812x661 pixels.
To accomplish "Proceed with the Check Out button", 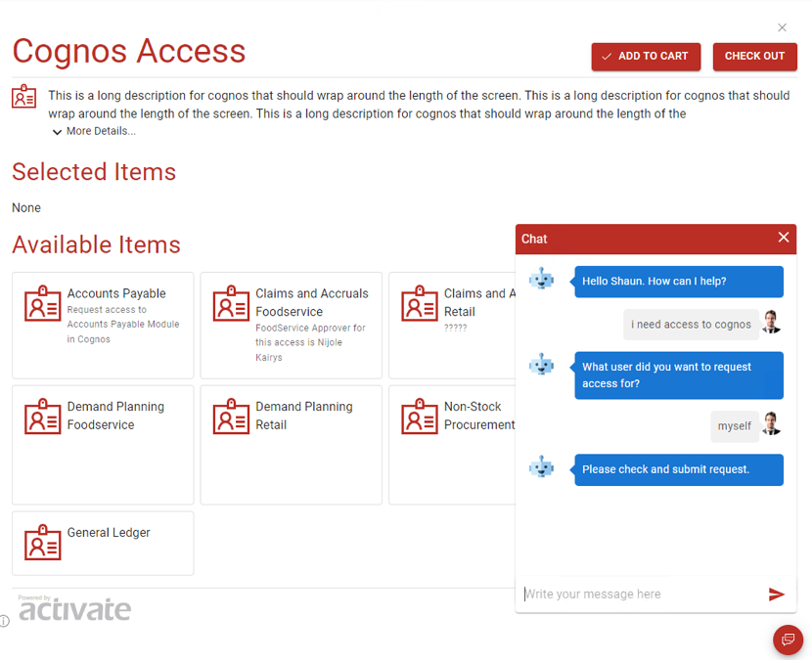I will point(754,57).
